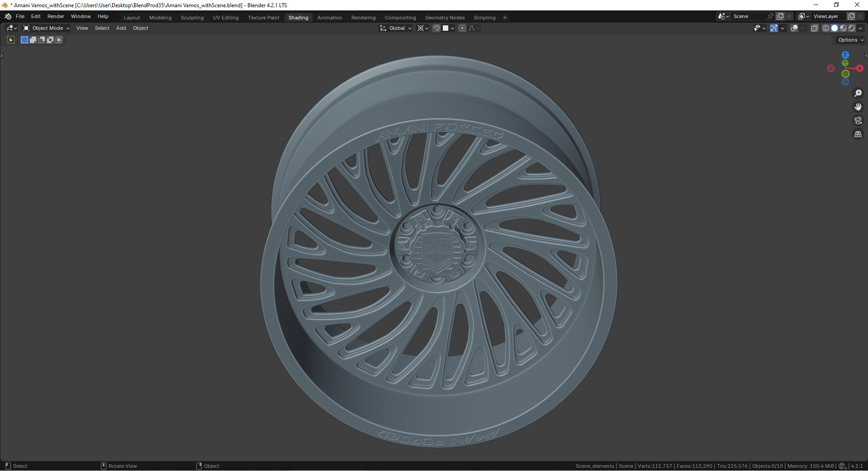Toggle viewport gizmos display
Screen dimensions: 868x471
click(774, 28)
